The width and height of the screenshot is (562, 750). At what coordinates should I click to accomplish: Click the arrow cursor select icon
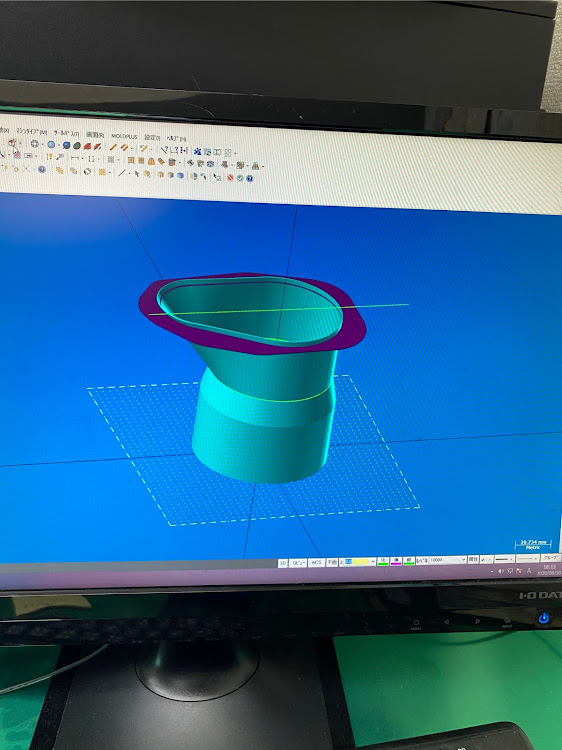[x=137, y=173]
